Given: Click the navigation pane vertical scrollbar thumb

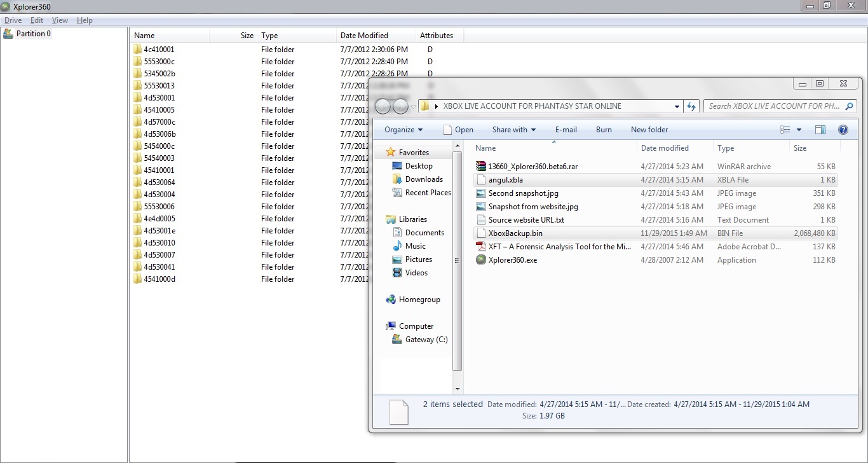Looking at the screenshot, I should tap(457, 261).
